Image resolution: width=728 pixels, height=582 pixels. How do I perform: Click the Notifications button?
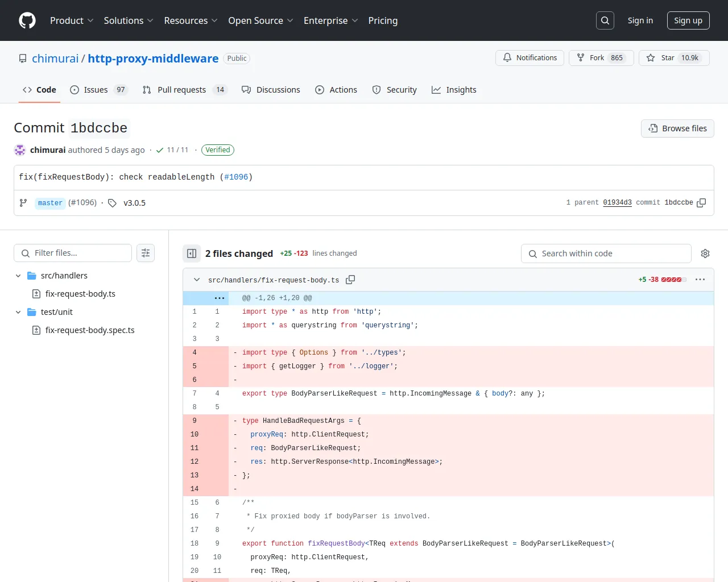(x=530, y=58)
